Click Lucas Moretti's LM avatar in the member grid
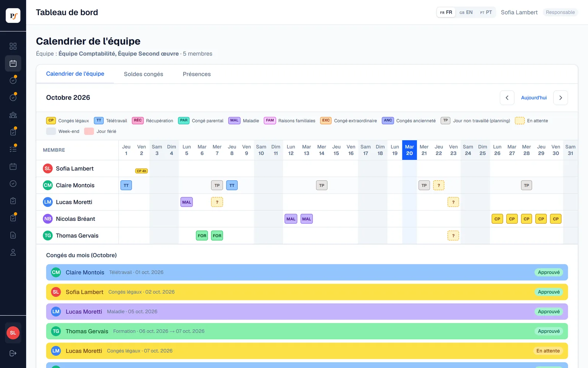The image size is (588, 368). coord(48,202)
